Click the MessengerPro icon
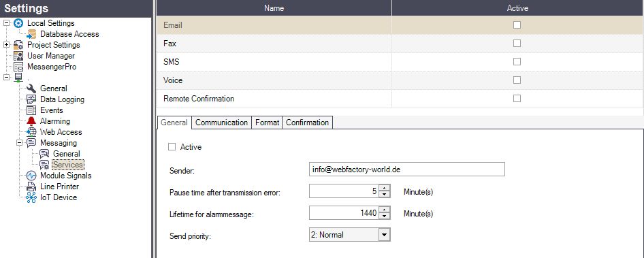 pyautogui.click(x=18, y=67)
